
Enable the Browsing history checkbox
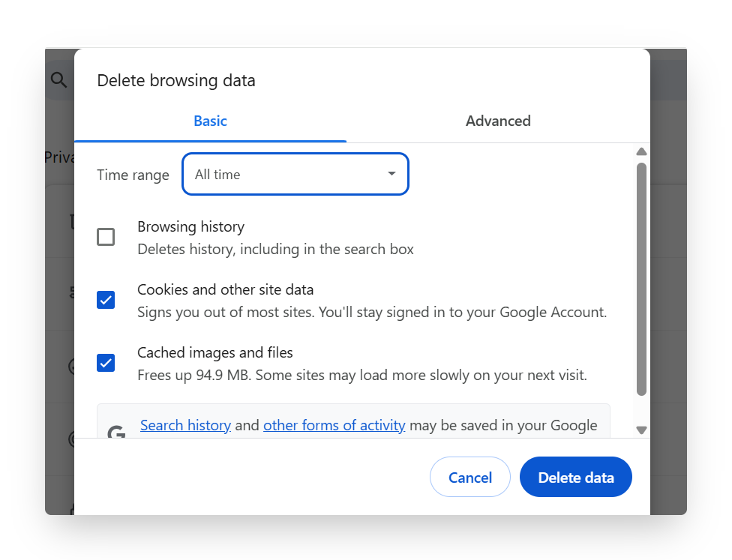(106, 238)
